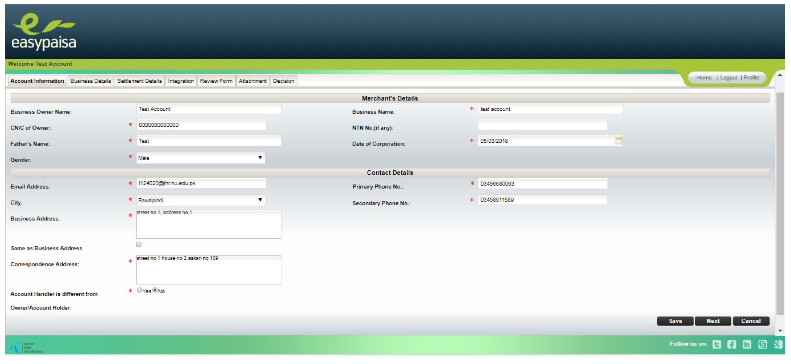Click the Correspondence Address text area
791x364 pixels.
click(x=209, y=270)
